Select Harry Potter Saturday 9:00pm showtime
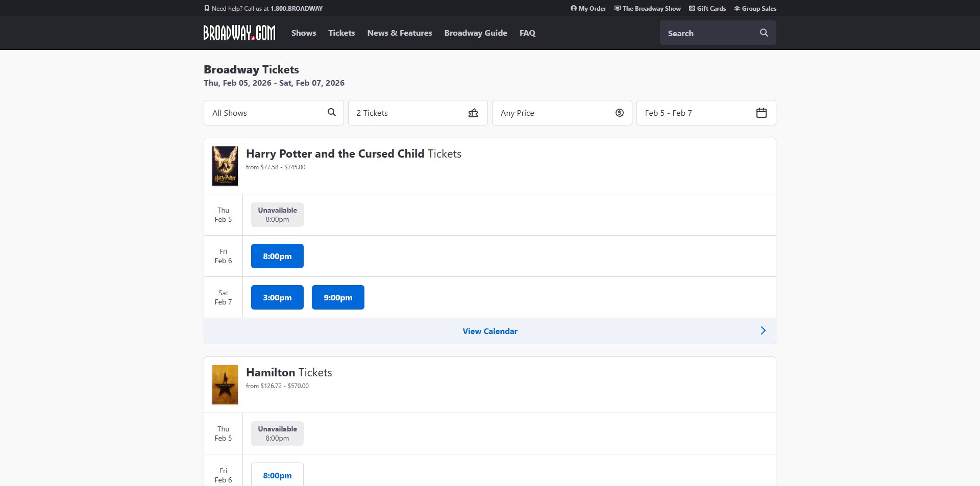Screen dimensions: 980x486 338,297
